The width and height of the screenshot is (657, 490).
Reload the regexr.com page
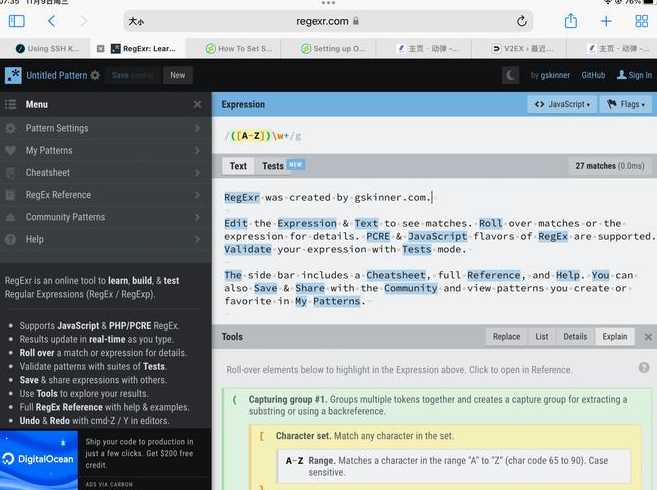pyautogui.click(x=522, y=21)
